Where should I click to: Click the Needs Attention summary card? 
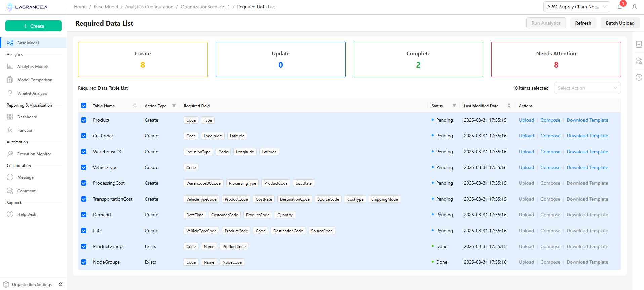[x=556, y=59]
